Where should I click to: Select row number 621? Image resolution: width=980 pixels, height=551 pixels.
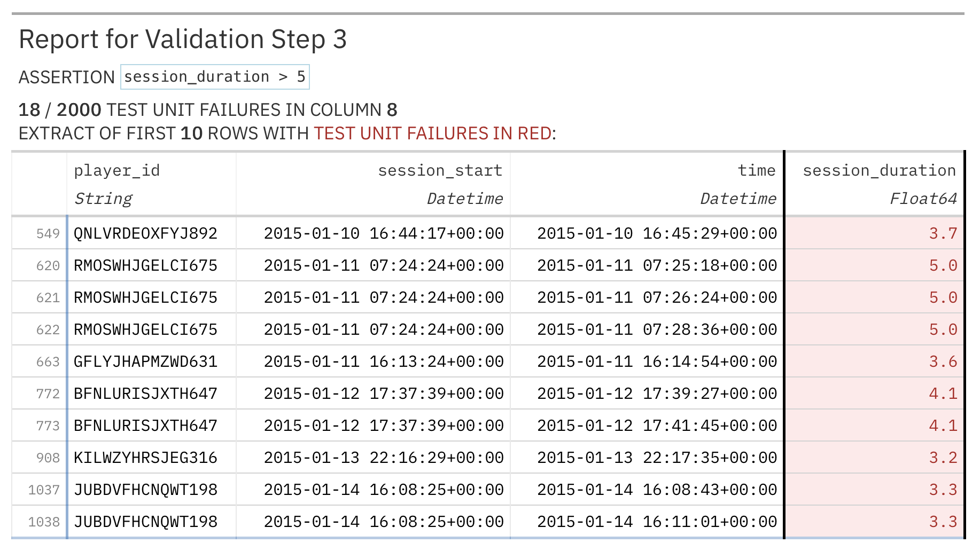(x=48, y=298)
